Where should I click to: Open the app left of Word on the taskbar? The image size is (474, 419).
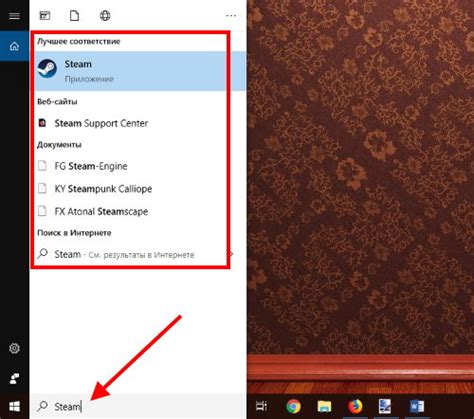click(385, 406)
